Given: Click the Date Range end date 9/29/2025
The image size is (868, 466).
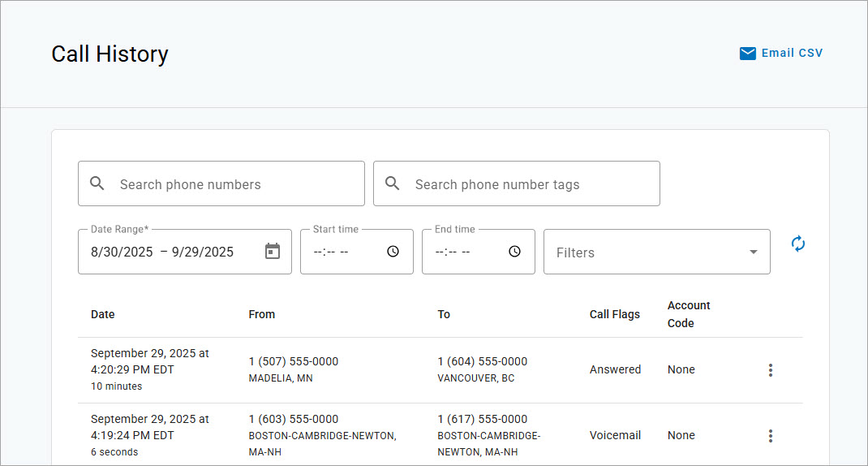Looking at the screenshot, I should [203, 252].
